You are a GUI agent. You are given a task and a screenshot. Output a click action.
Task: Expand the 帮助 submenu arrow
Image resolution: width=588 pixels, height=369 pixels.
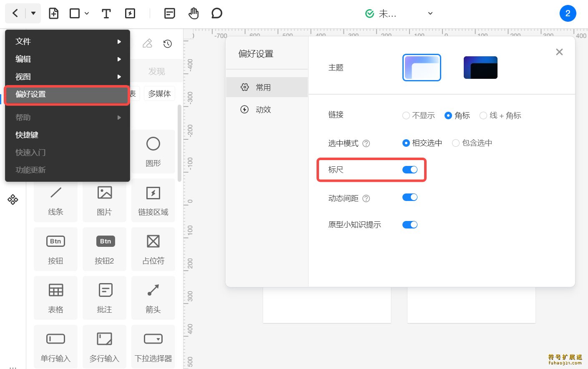119,118
